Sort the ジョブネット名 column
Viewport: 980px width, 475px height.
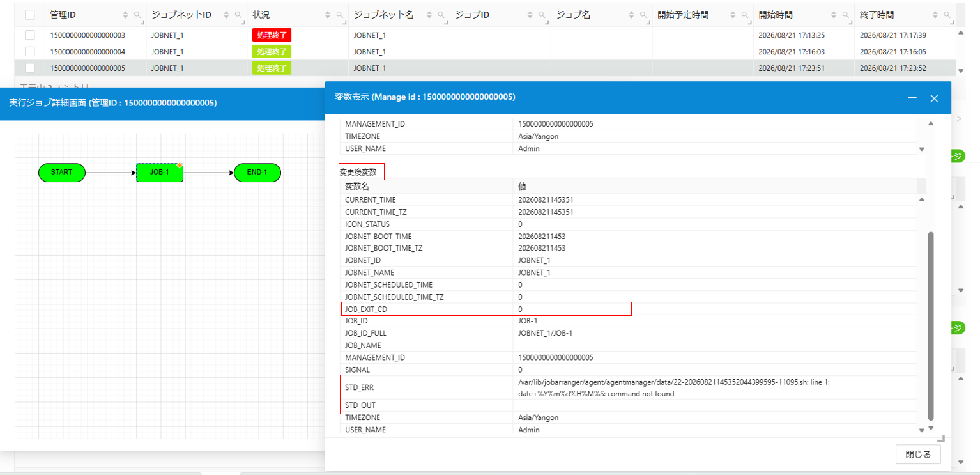(x=429, y=15)
